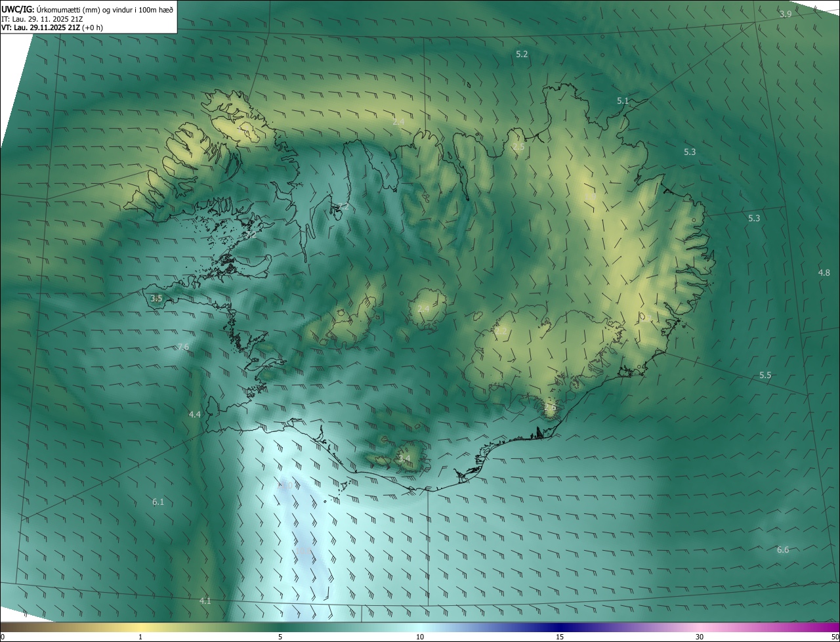The image size is (840, 642).
Task: Click the map value label 3.9
Action: tap(786, 14)
